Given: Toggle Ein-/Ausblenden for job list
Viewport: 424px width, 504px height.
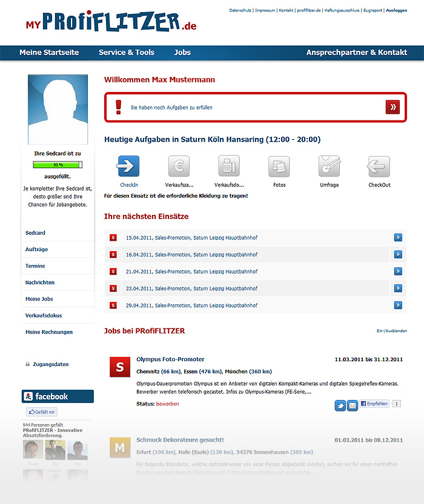Looking at the screenshot, I should (x=391, y=331).
